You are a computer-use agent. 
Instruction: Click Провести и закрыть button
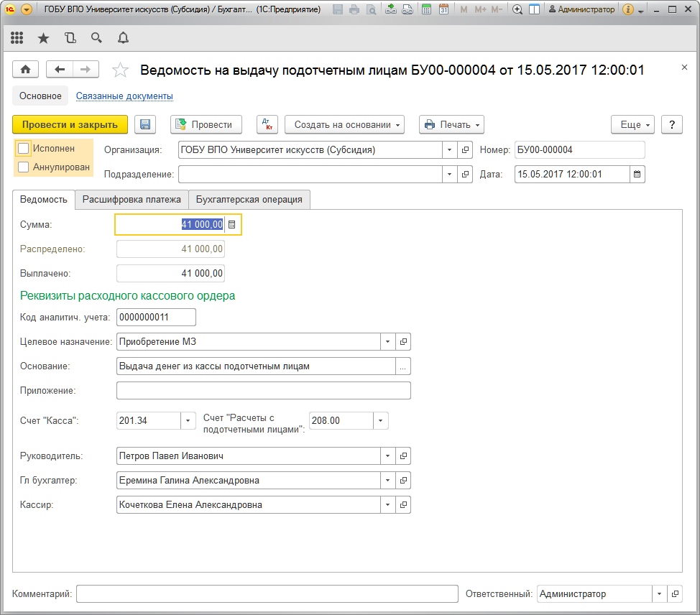[70, 124]
